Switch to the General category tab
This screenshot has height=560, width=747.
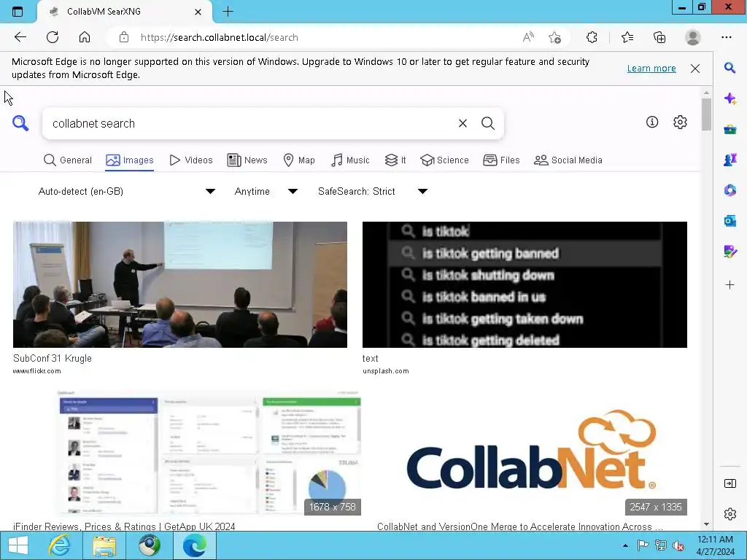(x=68, y=160)
